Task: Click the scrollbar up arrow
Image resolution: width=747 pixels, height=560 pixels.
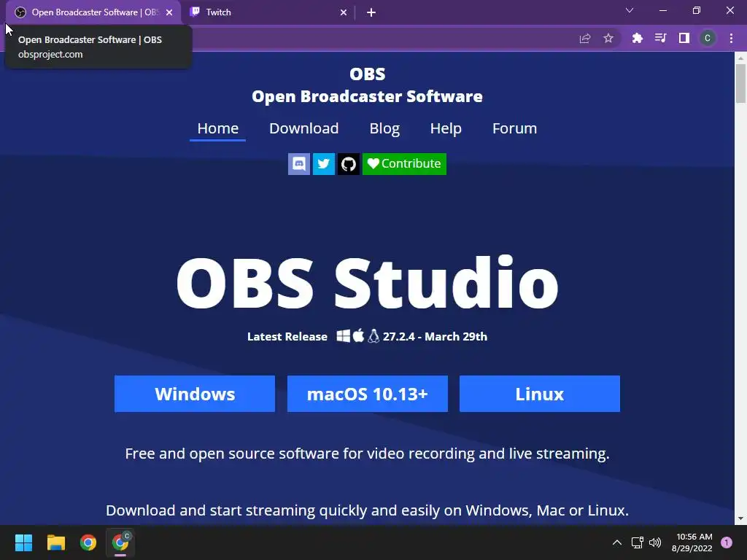Action: [x=740, y=58]
